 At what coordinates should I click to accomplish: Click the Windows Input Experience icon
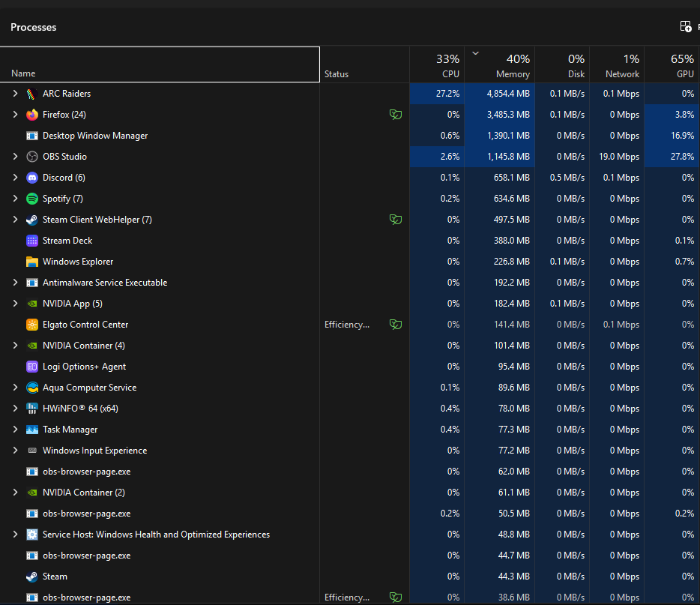tap(31, 451)
